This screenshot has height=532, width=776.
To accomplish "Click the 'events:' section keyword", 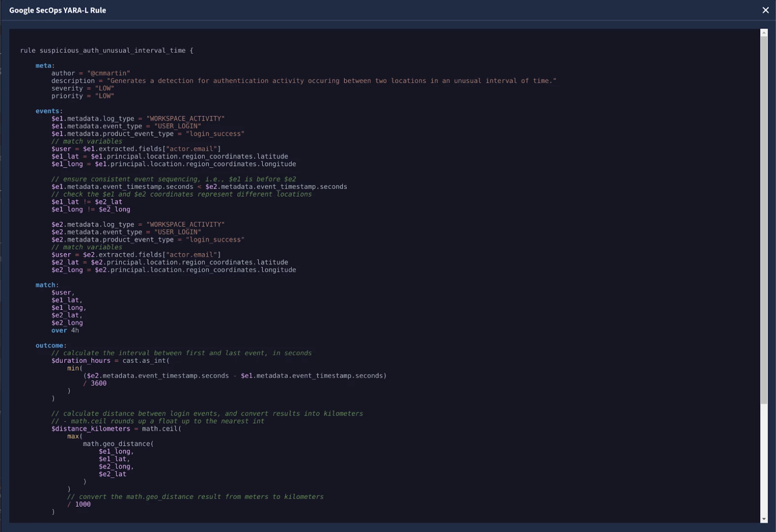I will pos(49,111).
